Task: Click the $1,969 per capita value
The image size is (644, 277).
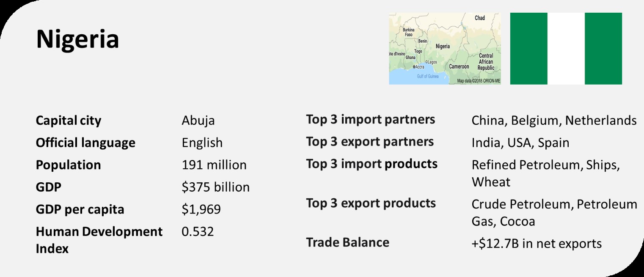Action: [x=201, y=210]
